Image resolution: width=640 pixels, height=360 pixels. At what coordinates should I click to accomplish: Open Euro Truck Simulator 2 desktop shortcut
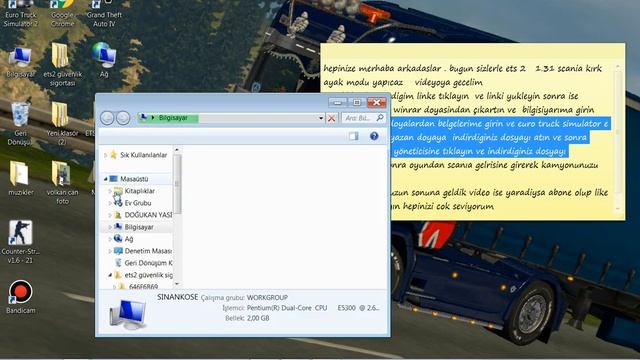tap(21, 13)
